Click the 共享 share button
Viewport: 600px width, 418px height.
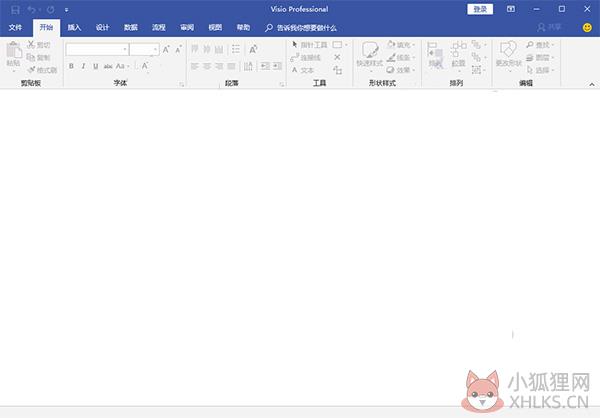point(549,27)
